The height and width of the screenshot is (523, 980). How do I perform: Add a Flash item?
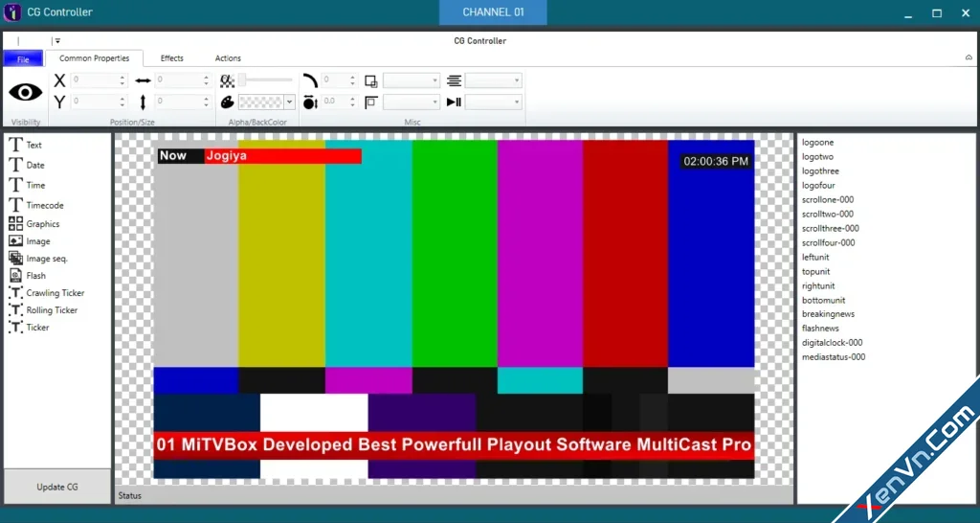pos(27,275)
